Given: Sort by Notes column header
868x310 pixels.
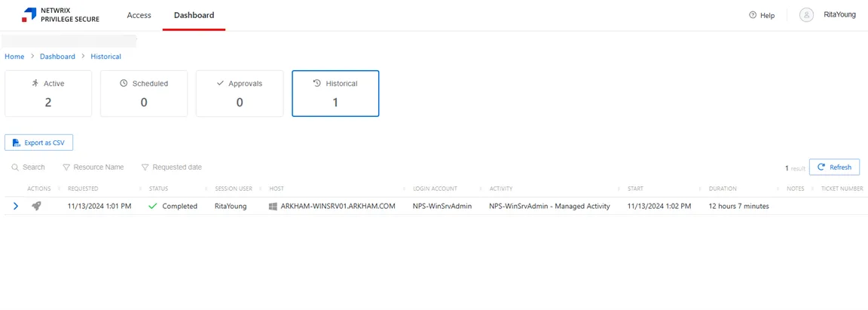Looking at the screenshot, I should (796, 189).
